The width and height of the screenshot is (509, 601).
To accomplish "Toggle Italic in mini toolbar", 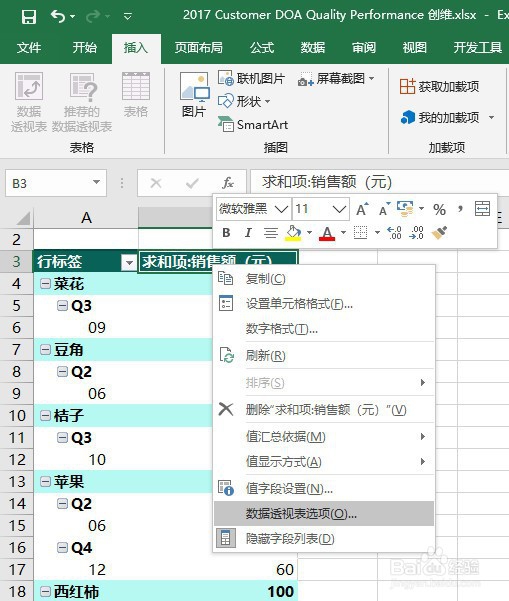I will (x=248, y=232).
